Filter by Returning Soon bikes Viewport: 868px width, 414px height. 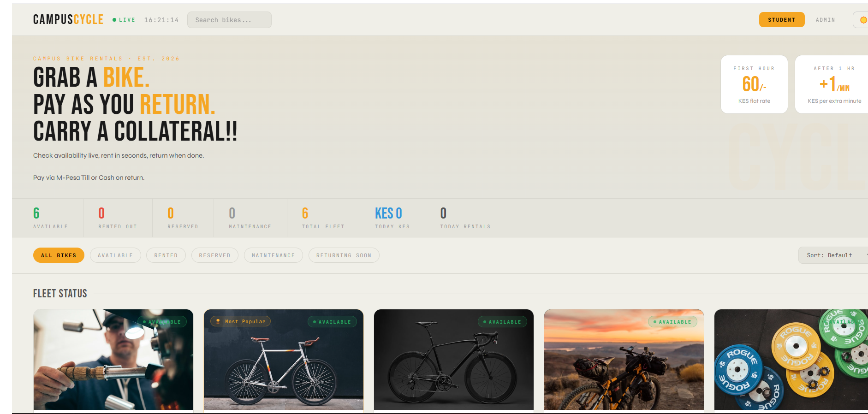[344, 255]
